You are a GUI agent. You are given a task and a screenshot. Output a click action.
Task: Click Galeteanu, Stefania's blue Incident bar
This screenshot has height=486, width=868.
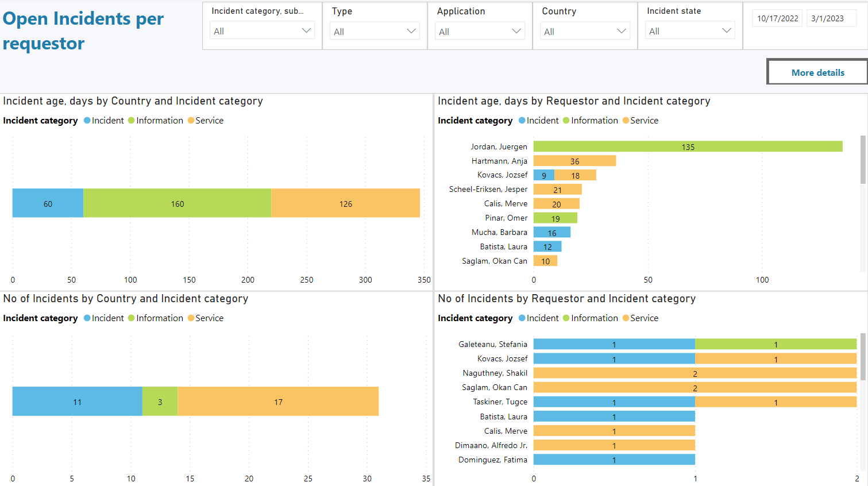coord(614,344)
